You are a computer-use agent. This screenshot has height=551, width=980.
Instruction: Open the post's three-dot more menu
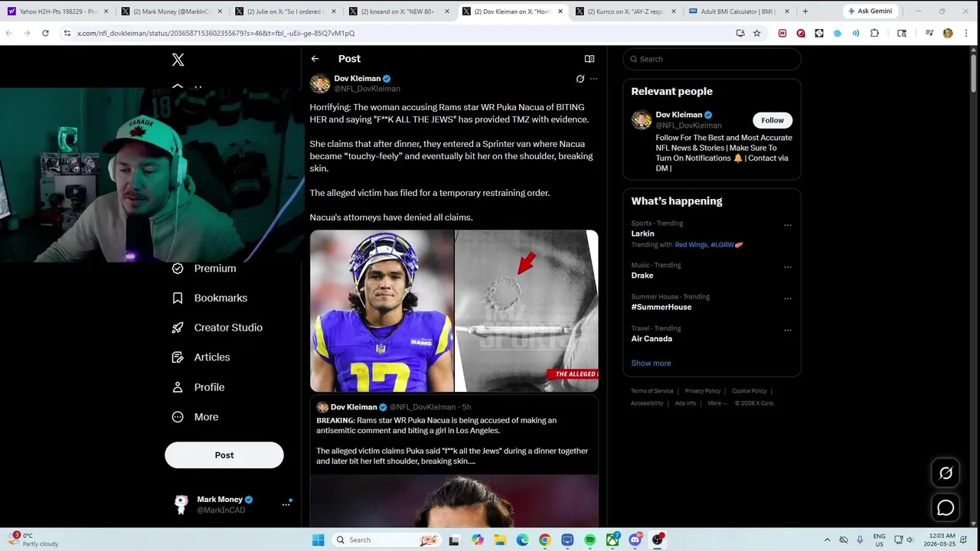tap(593, 79)
